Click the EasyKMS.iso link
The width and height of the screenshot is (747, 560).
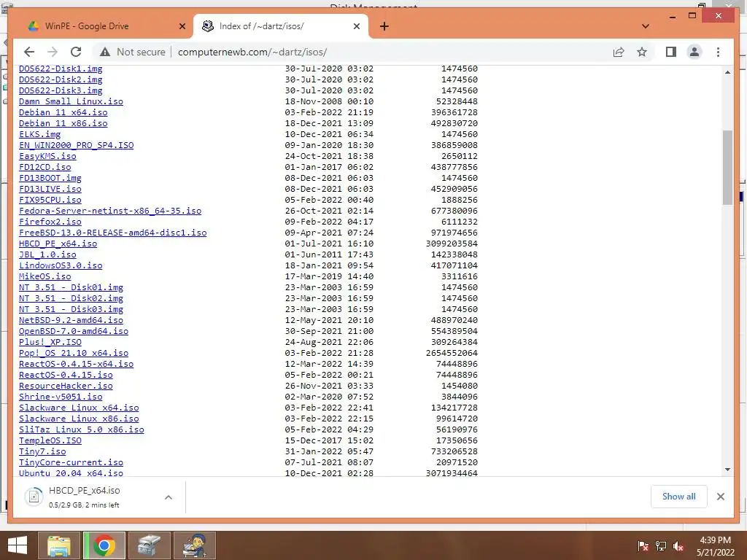pyautogui.click(x=47, y=156)
